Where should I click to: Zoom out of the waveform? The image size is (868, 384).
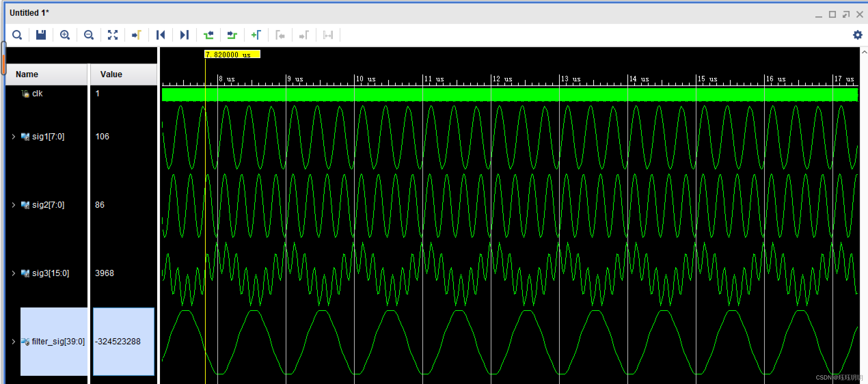[x=89, y=35]
